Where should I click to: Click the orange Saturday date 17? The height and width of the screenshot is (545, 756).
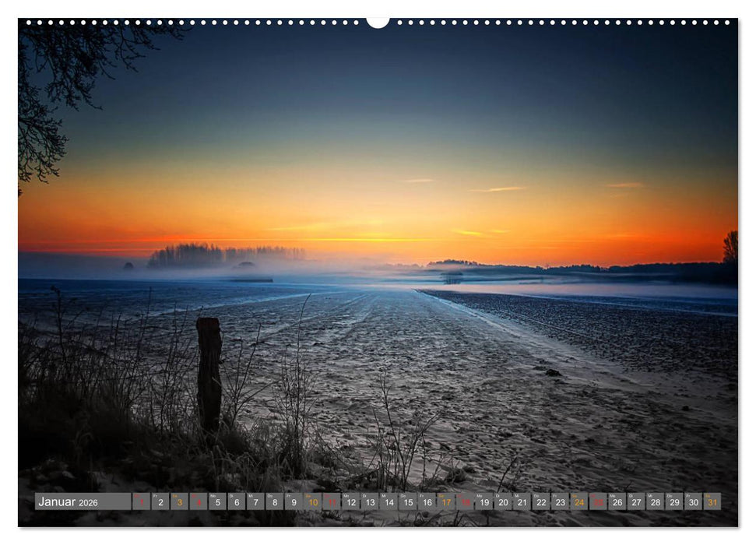pyautogui.click(x=445, y=503)
